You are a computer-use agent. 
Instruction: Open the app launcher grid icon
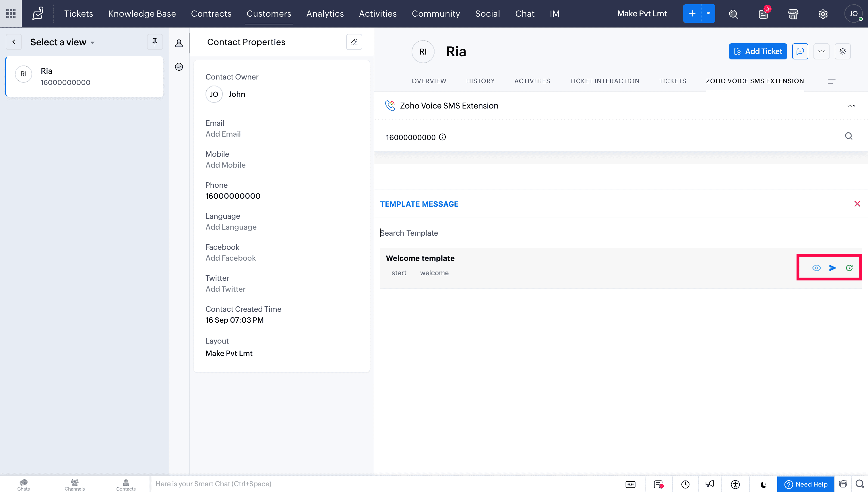[11, 13]
